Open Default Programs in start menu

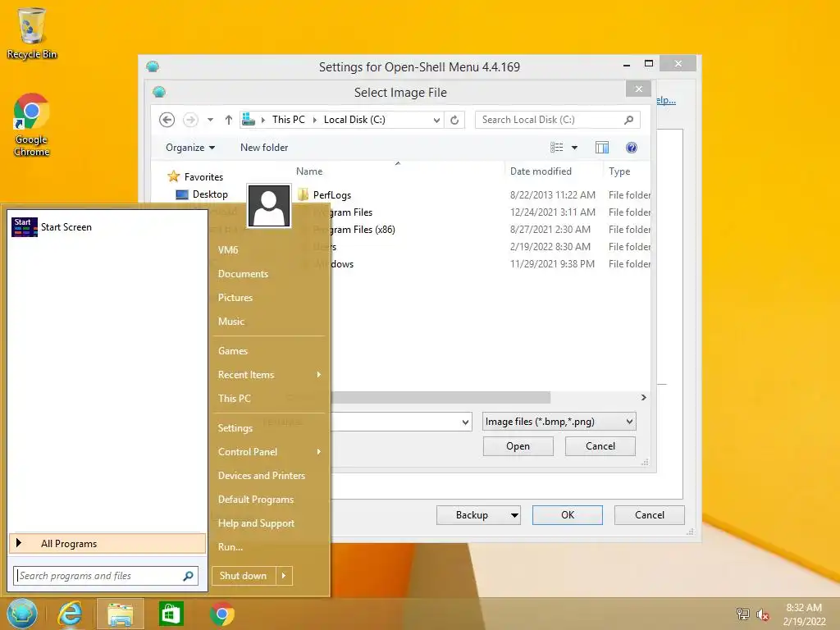[x=256, y=500]
